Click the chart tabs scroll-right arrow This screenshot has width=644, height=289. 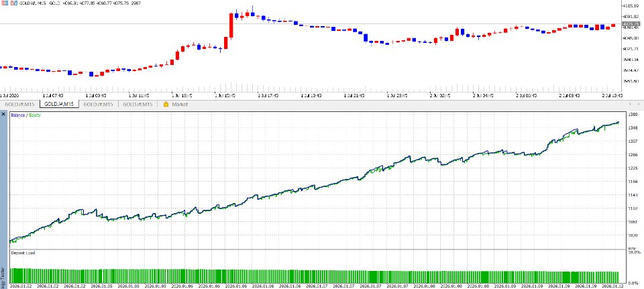pos(639,105)
